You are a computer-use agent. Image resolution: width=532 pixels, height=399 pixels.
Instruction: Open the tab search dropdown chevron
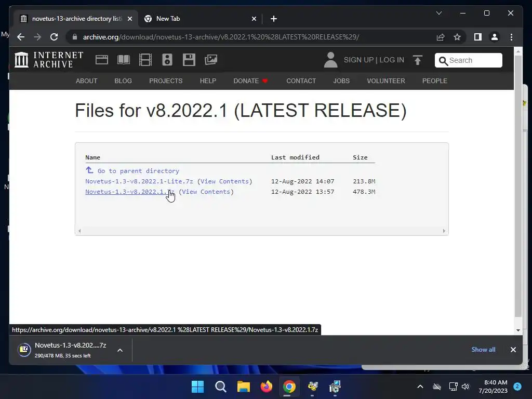coord(438,13)
